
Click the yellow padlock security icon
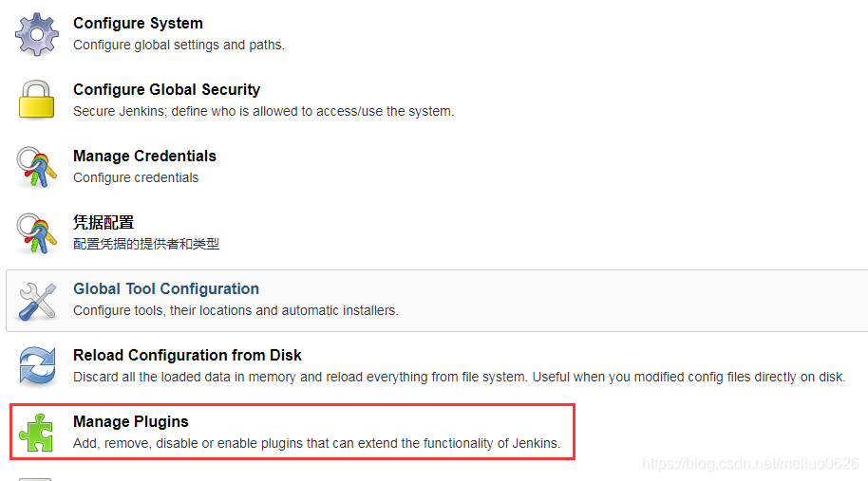point(36,100)
